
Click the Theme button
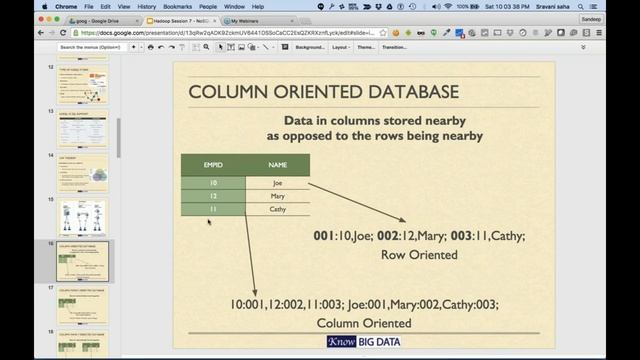pyautogui.click(x=366, y=47)
